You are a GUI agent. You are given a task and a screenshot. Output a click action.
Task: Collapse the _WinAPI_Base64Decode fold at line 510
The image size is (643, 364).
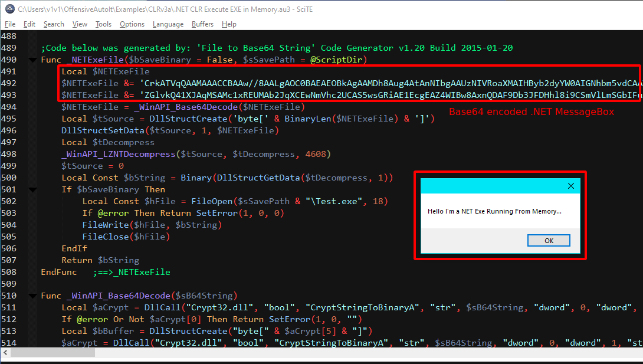33,296
